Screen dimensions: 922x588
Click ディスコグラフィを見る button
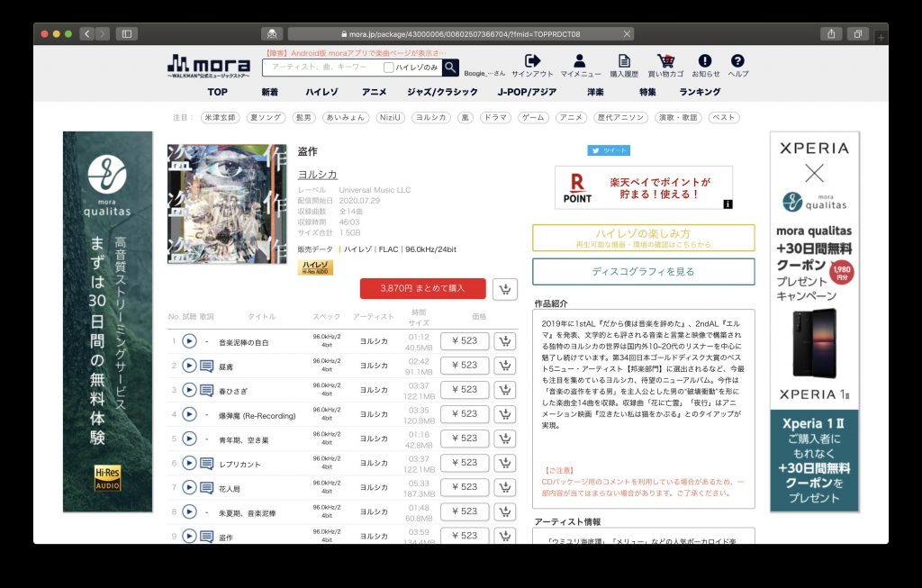[x=643, y=272]
